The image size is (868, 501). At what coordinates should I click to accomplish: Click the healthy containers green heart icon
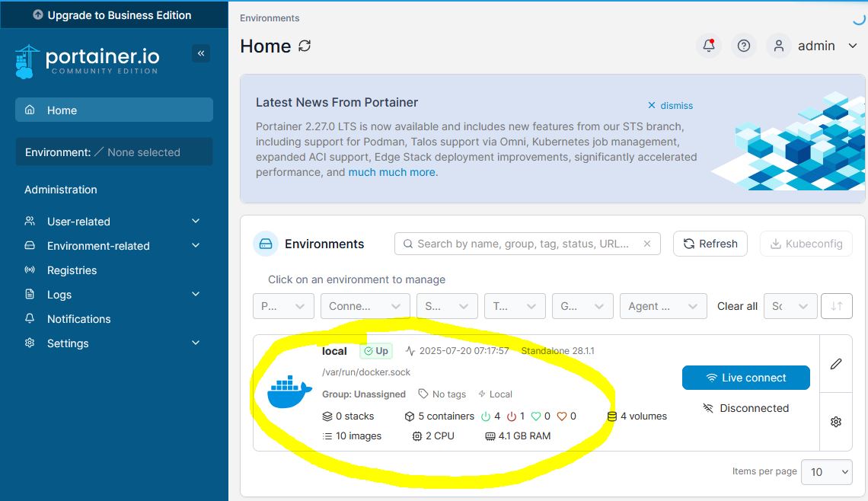coord(536,416)
